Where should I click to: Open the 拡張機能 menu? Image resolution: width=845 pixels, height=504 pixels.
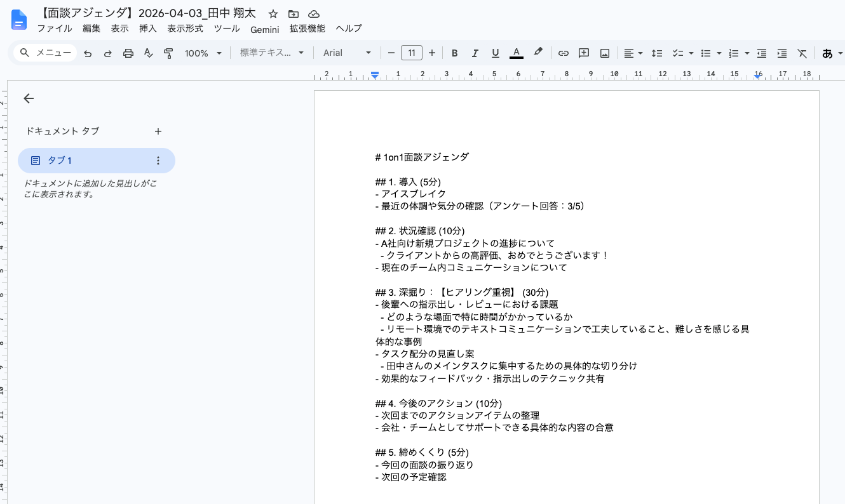coord(308,29)
